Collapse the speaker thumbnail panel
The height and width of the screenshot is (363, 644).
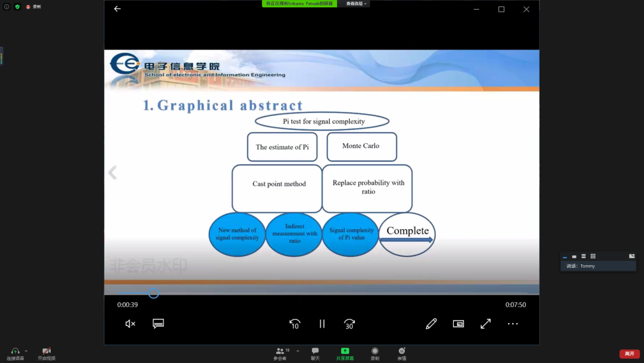(x=565, y=257)
